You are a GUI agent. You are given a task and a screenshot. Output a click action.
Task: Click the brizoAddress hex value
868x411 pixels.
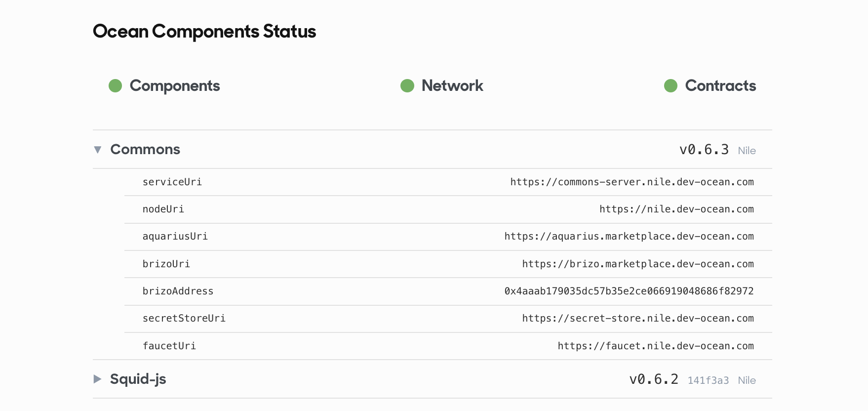click(x=629, y=291)
